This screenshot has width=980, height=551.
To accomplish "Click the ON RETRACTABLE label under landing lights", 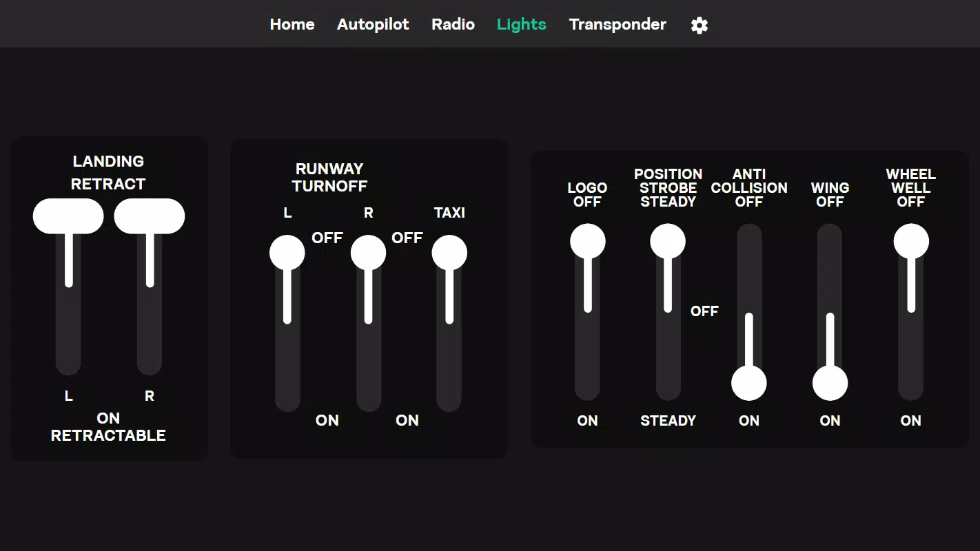I will tap(108, 427).
